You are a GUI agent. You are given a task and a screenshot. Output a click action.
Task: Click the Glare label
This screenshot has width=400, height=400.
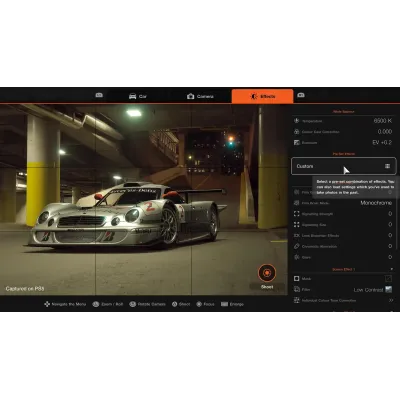(x=306, y=257)
